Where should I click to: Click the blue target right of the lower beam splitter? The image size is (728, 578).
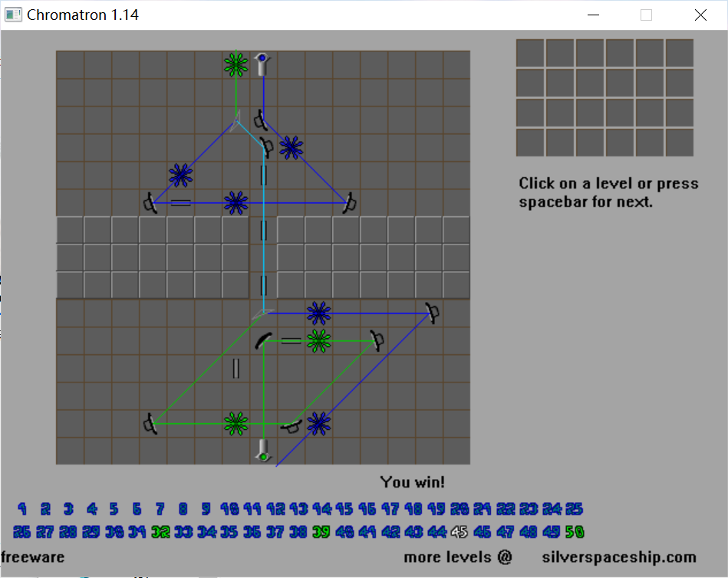(318, 313)
